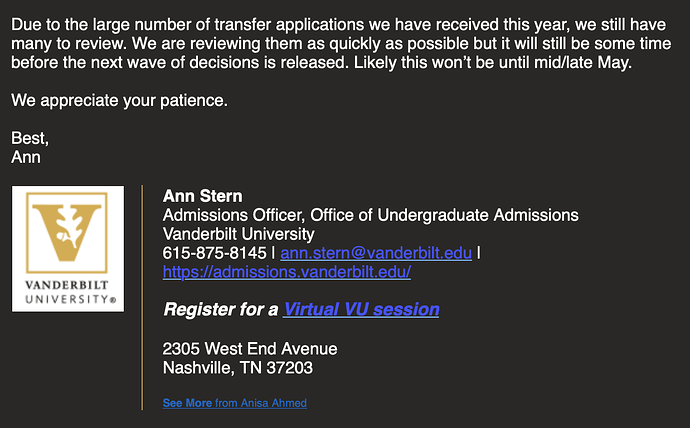Click the Admissions Officer title line
Screen dimensions: 690x428
pos(370,215)
